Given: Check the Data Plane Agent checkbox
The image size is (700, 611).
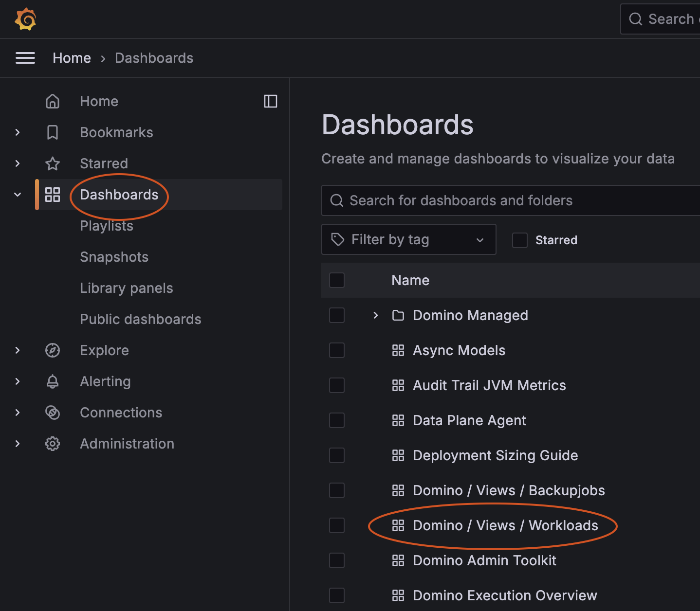Looking at the screenshot, I should pos(337,420).
